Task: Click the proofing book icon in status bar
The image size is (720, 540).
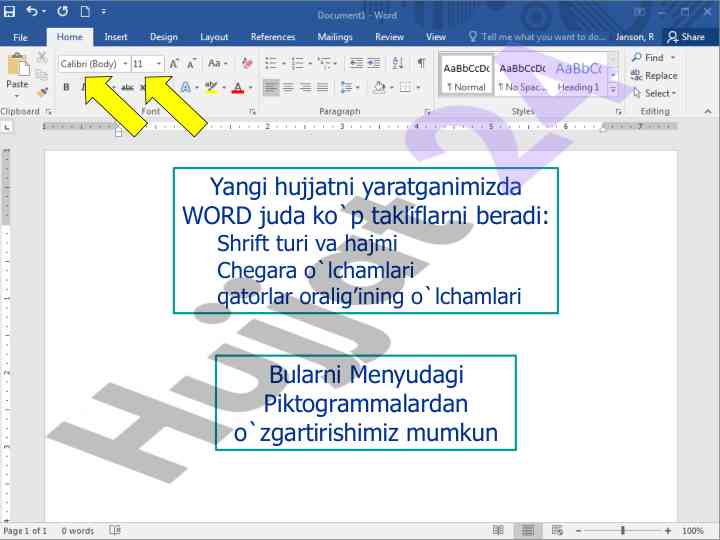Action: pyautogui.click(x=115, y=531)
